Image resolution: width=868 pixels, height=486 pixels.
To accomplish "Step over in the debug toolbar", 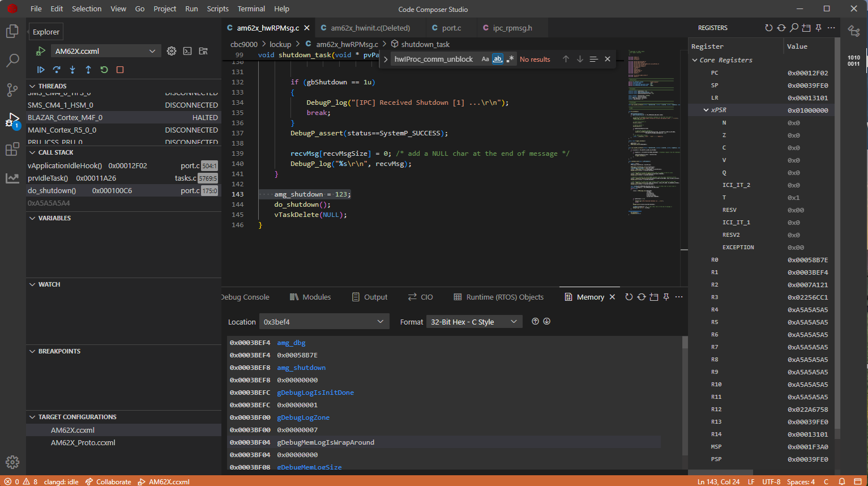I will 57,70.
